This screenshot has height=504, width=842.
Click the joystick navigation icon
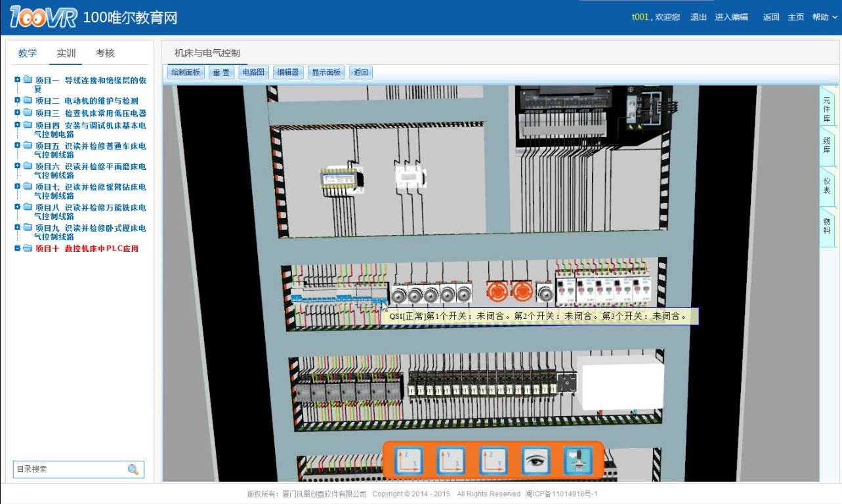[x=578, y=461]
